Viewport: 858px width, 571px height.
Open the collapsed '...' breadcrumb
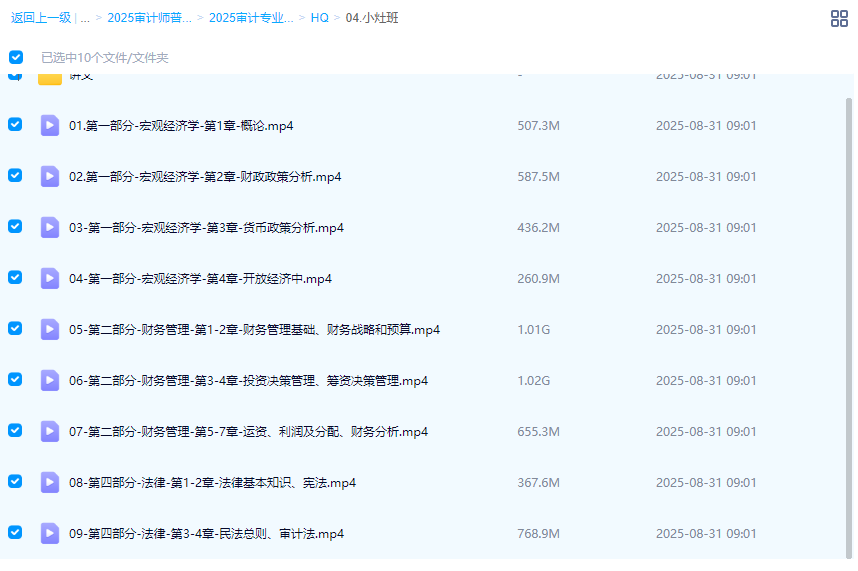coord(85,18)
